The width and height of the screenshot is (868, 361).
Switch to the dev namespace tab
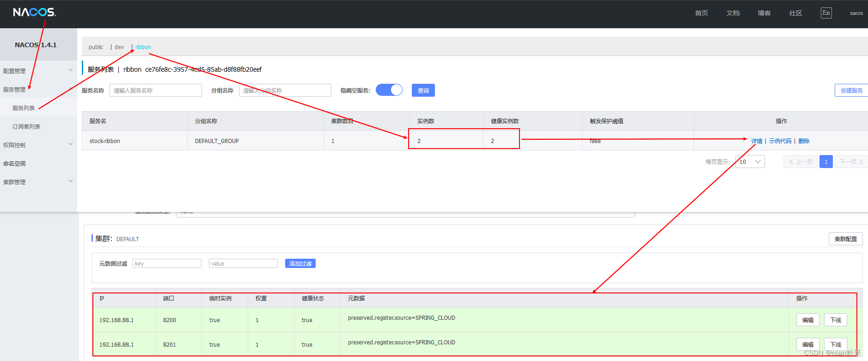tap(119, 47)
